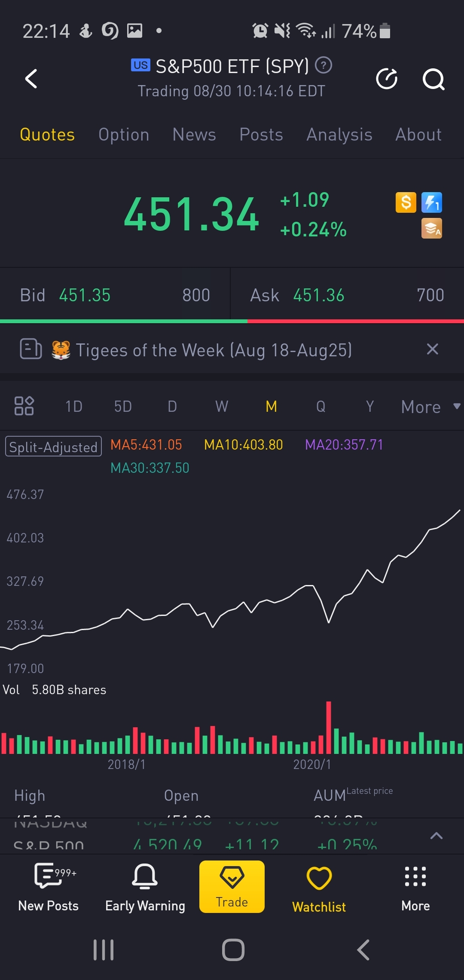Select the 1D chart timeframe
Image resolution: width=464 pixels, height=980 pixels.
[x=74, y=406]
